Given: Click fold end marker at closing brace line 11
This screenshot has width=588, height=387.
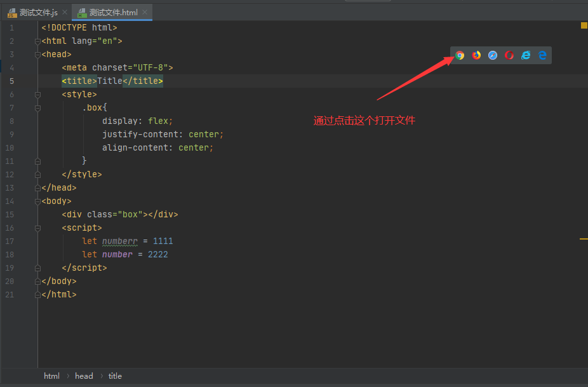Looking at the screenshot, I should 37,161.
